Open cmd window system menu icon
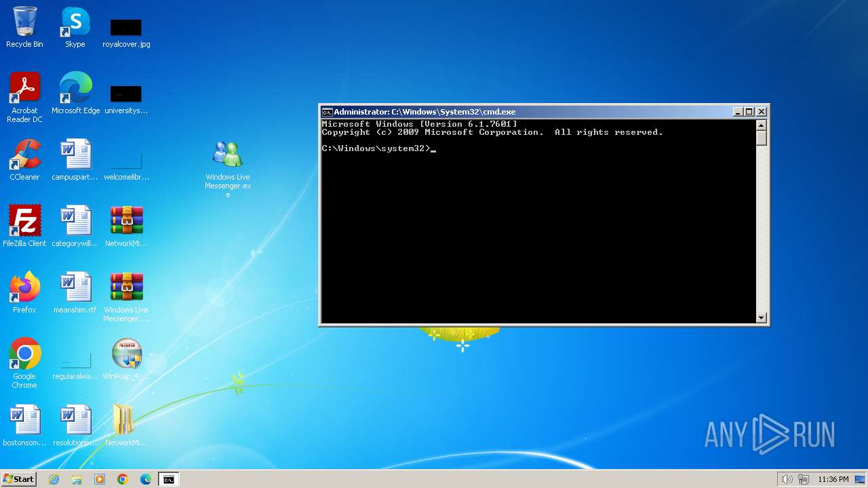 coord(327,112)
